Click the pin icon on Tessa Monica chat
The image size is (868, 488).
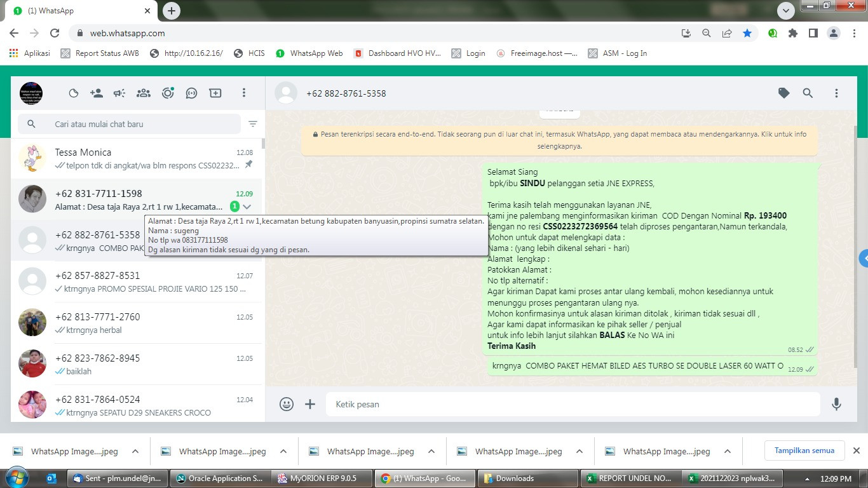248,165
